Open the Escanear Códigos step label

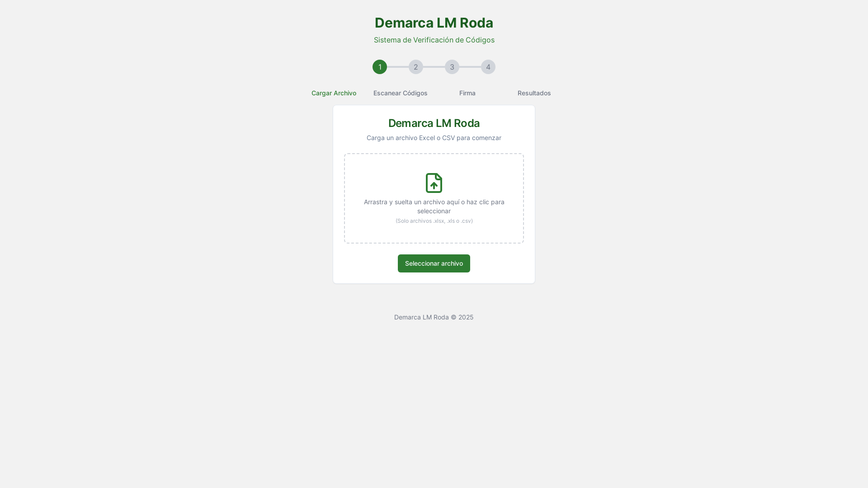[x=401, y=93]
